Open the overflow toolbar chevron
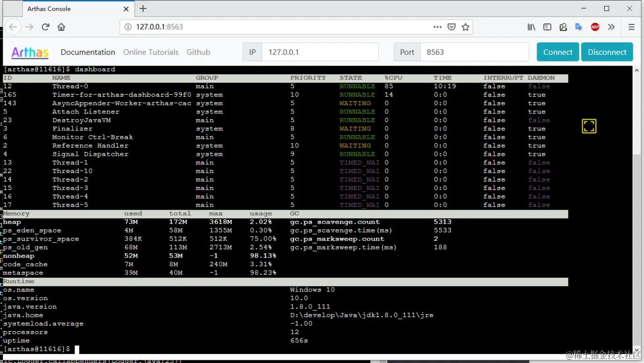The width and height of the screenshot is (644, 363). (x=611, y=27)
